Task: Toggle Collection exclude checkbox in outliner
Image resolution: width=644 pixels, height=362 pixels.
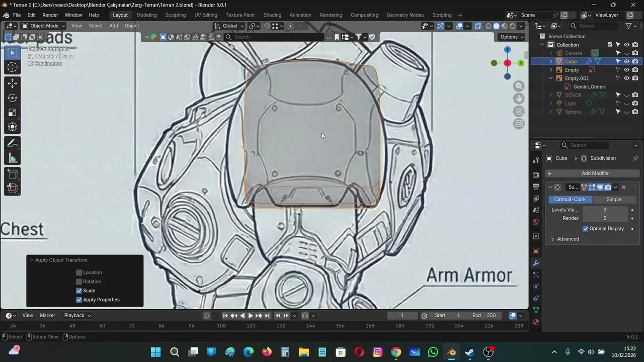Action: click(610, 45)
